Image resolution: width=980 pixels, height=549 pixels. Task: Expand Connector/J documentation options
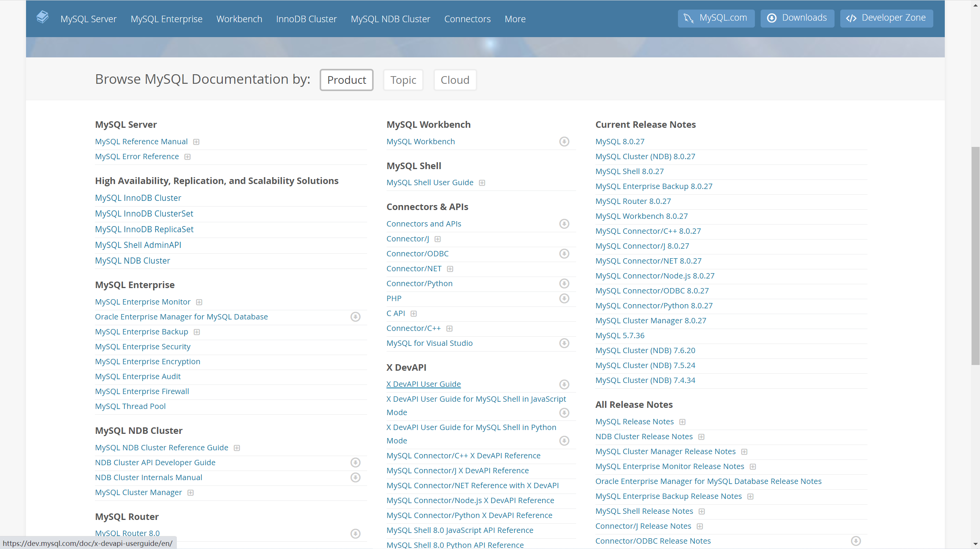click(x=438, y=239)
